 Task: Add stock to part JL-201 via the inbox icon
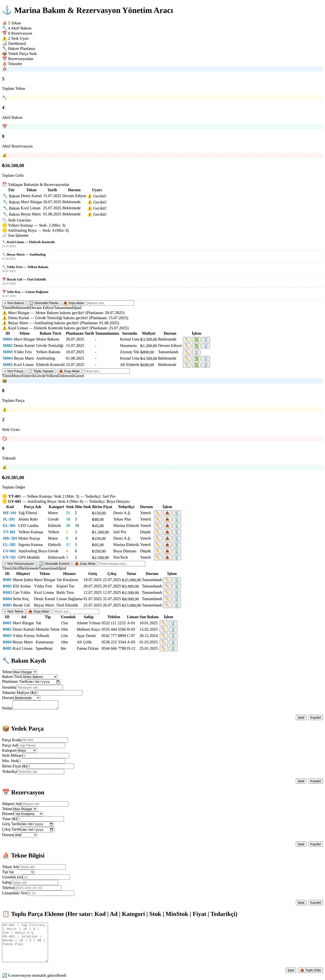(x=167, y=520)
